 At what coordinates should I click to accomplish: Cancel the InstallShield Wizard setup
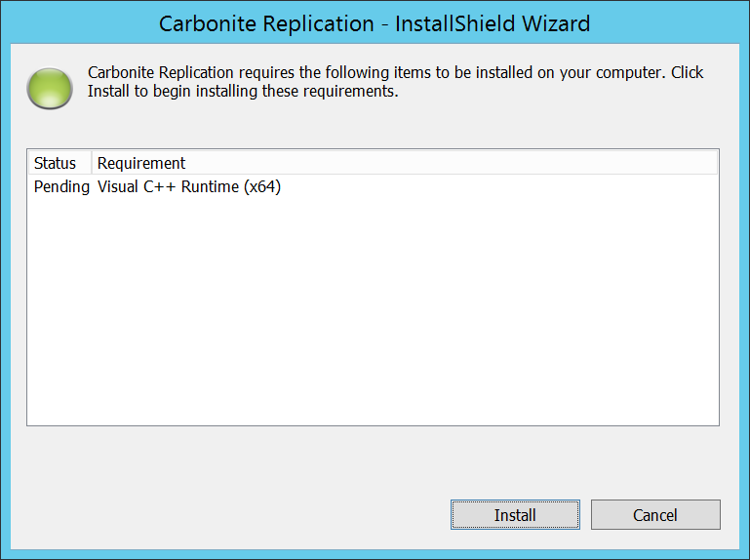point(655,515)
